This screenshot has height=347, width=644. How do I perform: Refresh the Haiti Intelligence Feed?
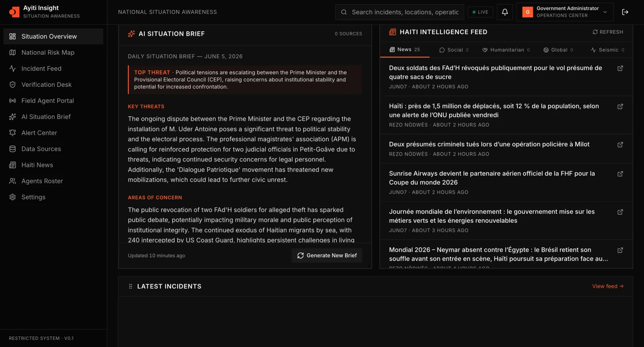[608, 32]
